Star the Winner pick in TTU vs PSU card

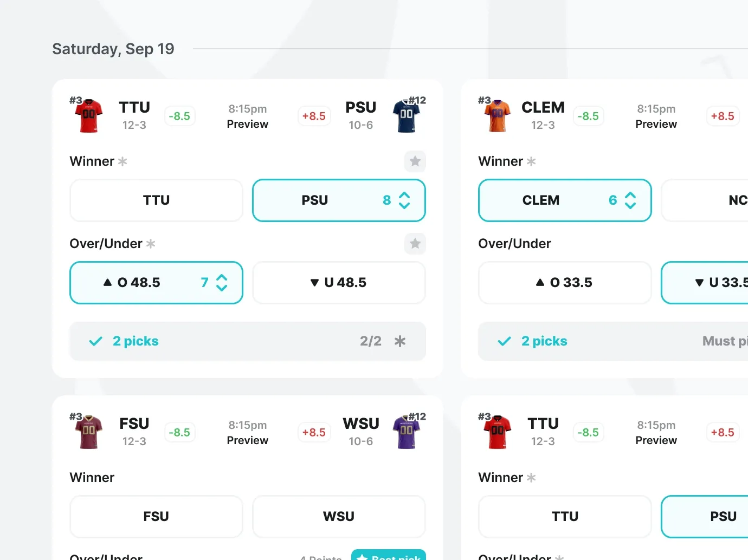[415, 161]
